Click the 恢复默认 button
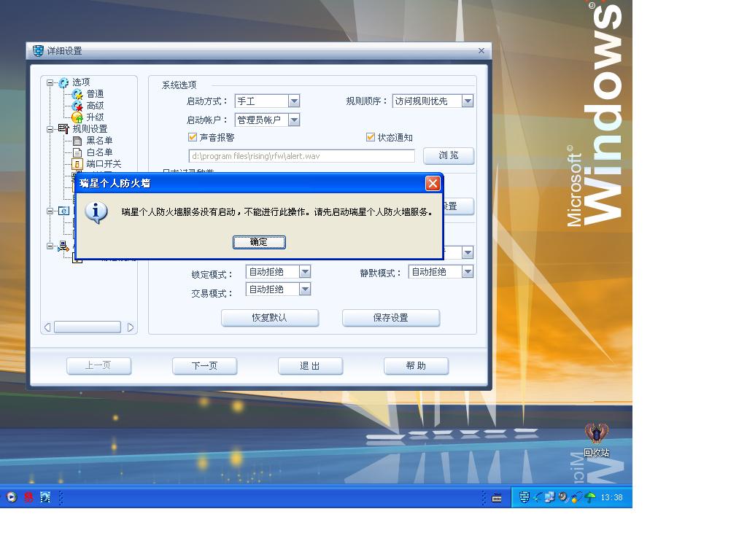Image resolution: width=747 pixels, height=560 pixels. [x=270, y=318]
